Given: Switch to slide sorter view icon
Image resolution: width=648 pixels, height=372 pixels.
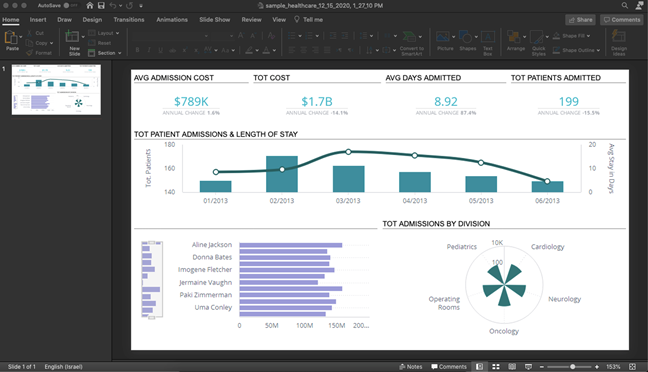Looking at the screenshot, I should [496, 367].
